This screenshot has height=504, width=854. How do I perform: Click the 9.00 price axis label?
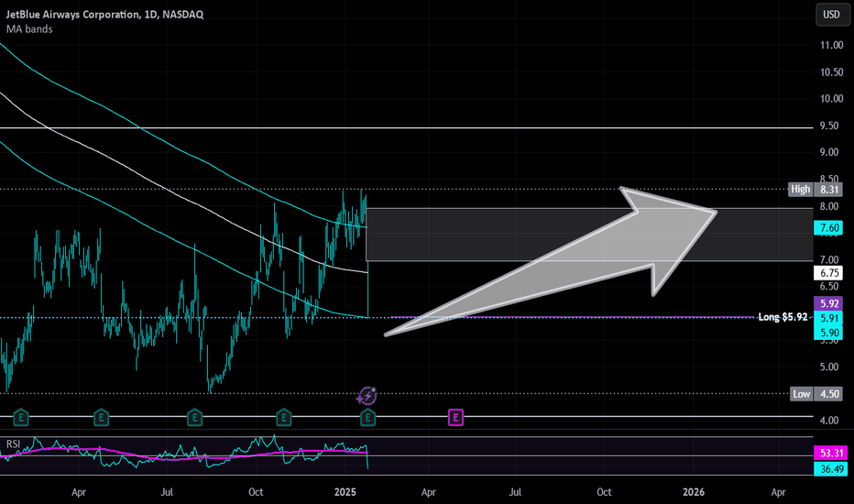point(829,152)
